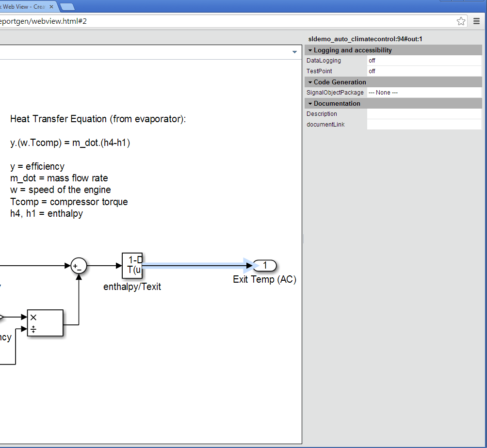Click the Exit Temp (AC) label
The width and height of the screenshot is (487, 448).
(x=265, y=279)
